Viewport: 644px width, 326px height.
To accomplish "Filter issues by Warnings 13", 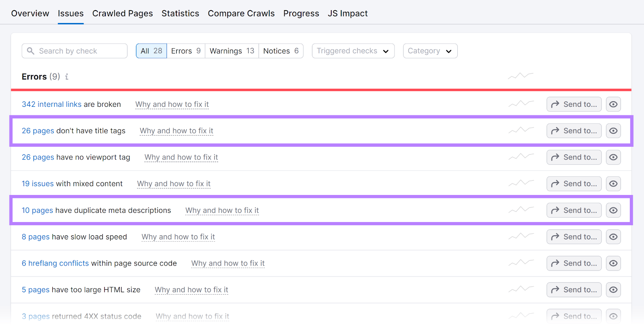I will 232,51.
